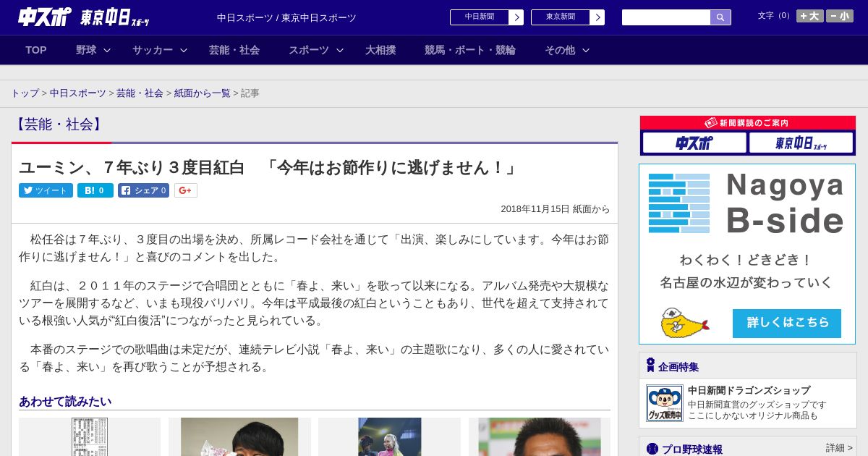This screenshot has width=868, height=456.
Task: Open プロ野球速報 詳細 link
Action: click(x=839, y=448)
